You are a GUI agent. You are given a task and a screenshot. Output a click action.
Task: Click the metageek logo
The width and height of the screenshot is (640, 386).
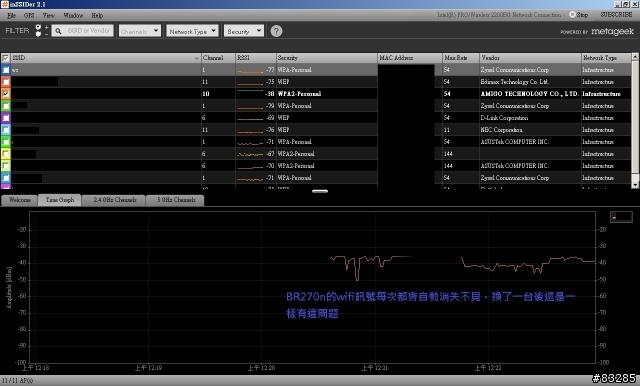pyautogui.click(x=612, y=31)
